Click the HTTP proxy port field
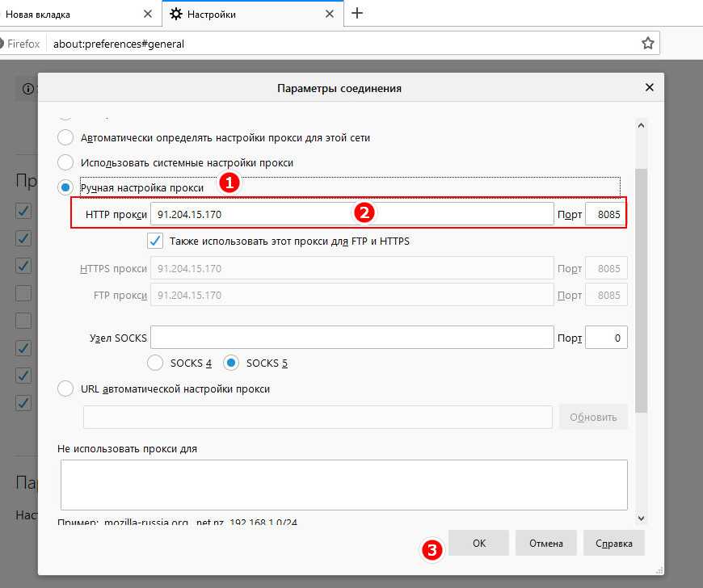 [605, 214]
